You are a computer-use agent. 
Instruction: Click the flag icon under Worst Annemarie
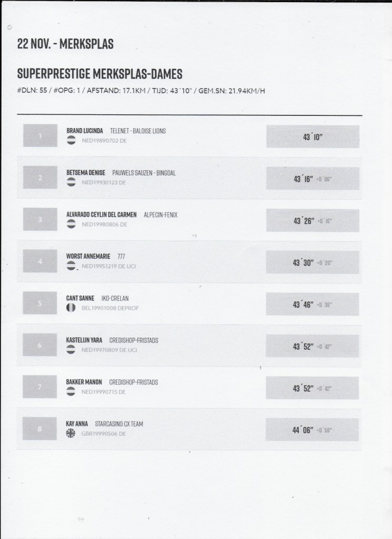click(x=71, y=267)
